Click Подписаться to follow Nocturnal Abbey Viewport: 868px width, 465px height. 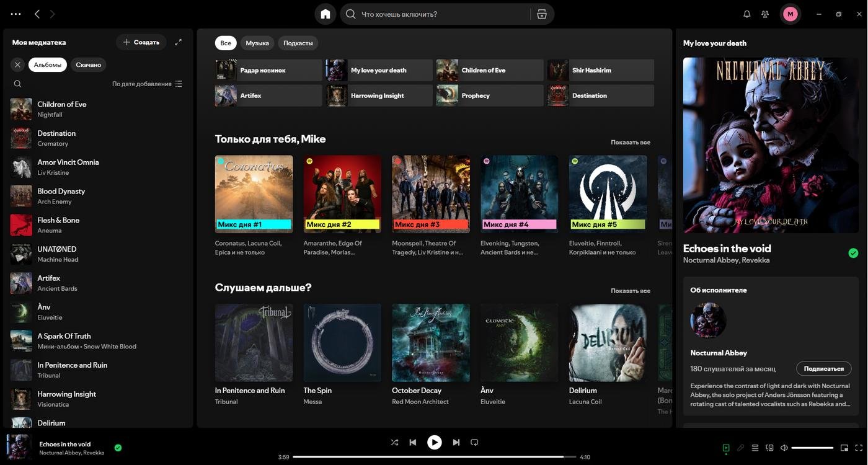click(x=824, y=368)
